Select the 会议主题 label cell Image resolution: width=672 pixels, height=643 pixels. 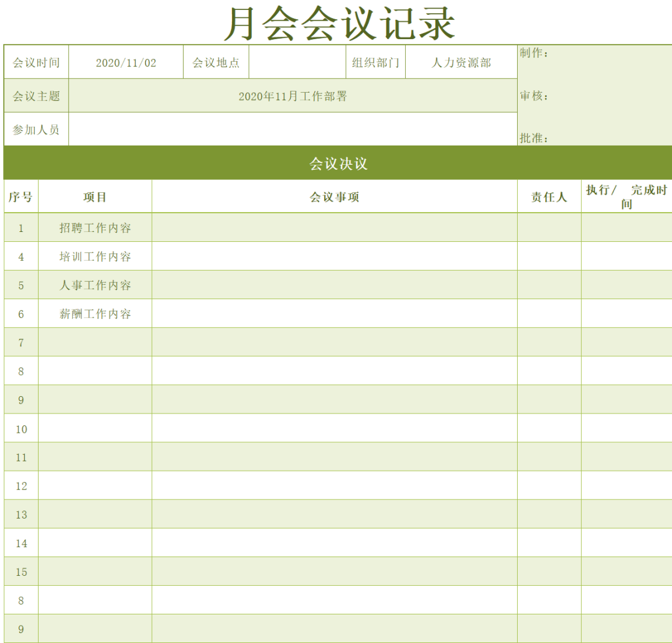pos(37,96)
